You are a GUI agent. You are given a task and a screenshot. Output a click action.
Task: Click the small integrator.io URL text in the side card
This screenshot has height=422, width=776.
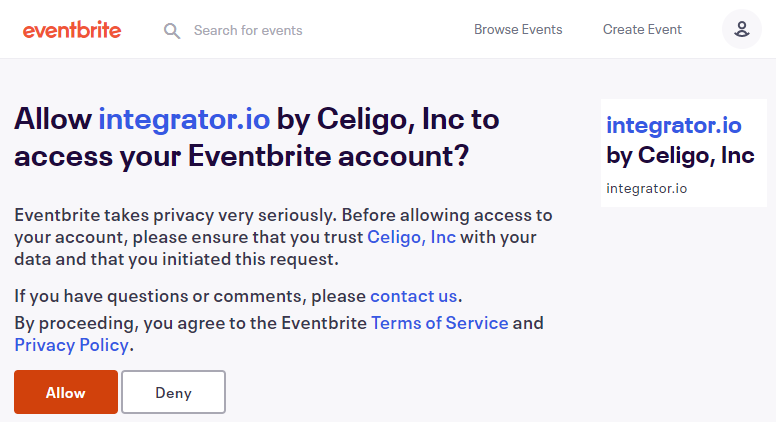(647, 188)
